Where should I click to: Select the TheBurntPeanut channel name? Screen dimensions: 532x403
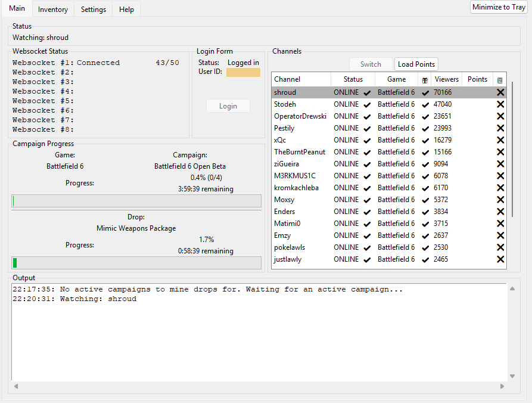(x=300, y=152)
